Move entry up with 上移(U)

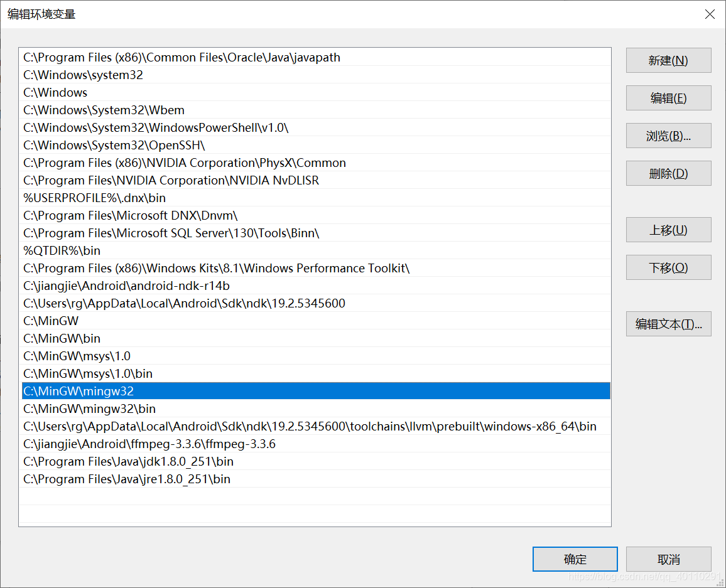click(x=669, y=230)
